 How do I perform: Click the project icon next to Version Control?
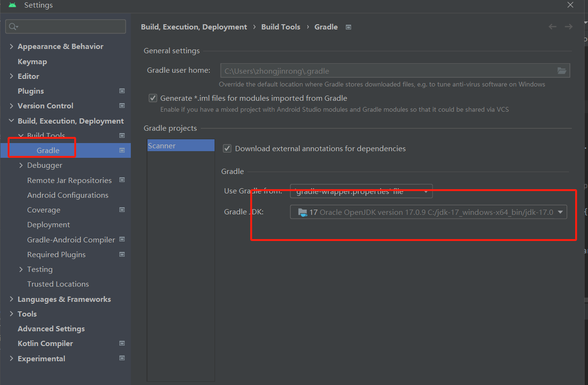pos(122,106)
